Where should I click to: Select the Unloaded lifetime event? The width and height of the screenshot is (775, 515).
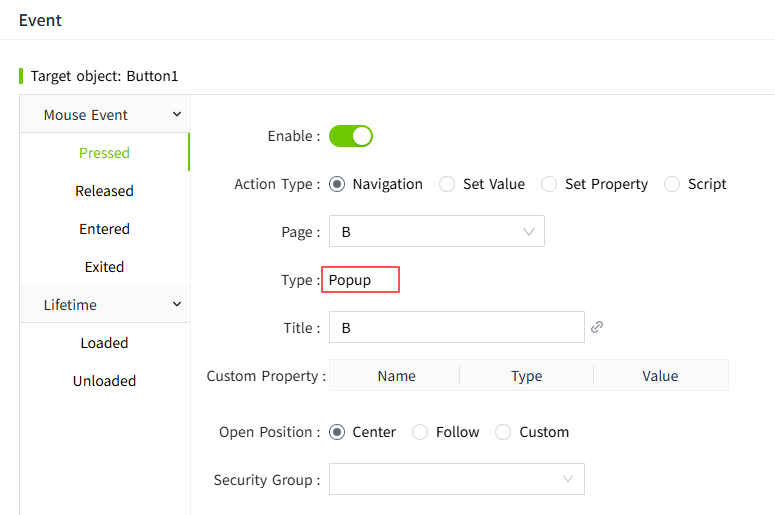pos(104,381)
